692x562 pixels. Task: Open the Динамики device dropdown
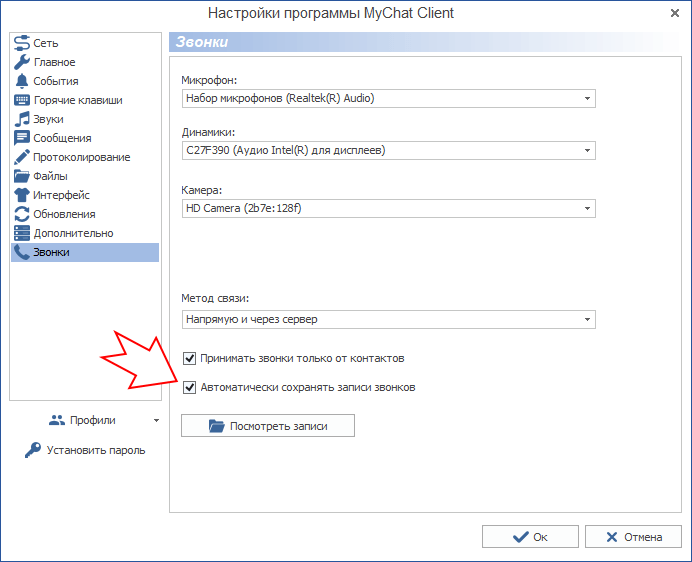[587, 150]
